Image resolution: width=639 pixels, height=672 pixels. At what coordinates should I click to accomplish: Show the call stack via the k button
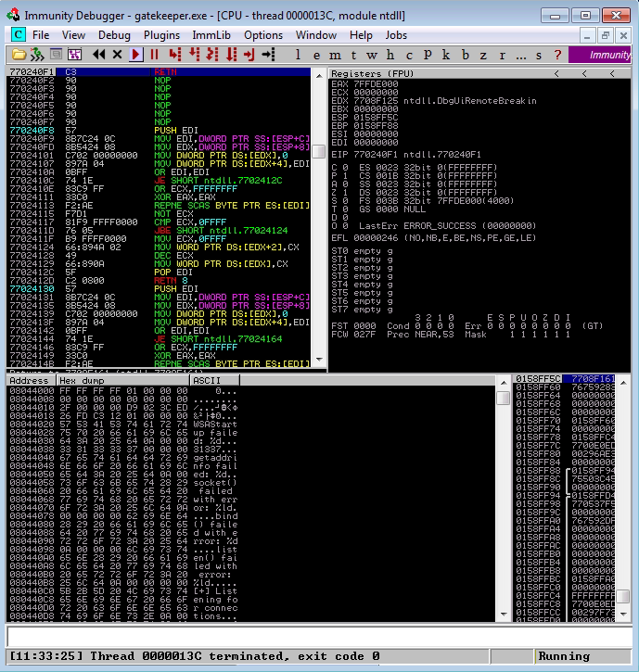coord(446,55)
